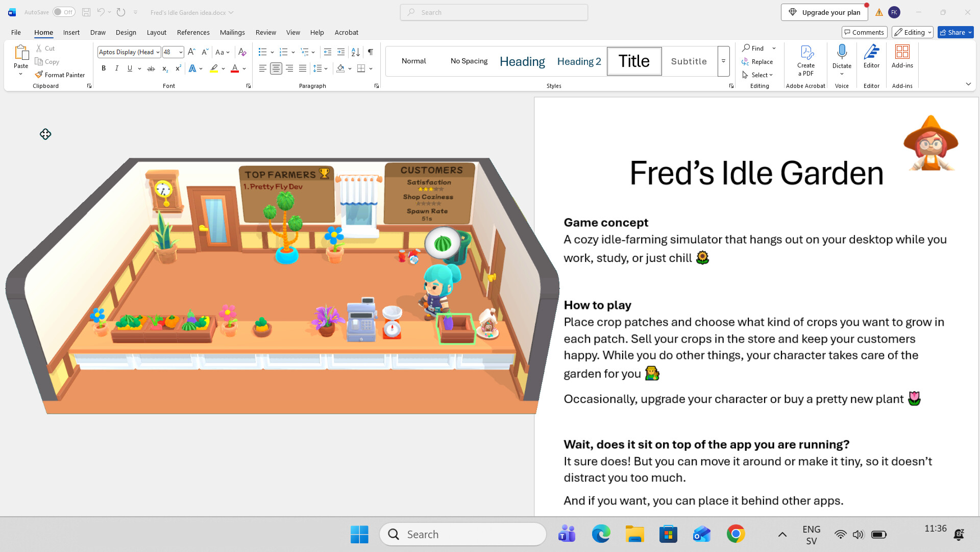Click Upgrade your plan button

coord(824,12)
